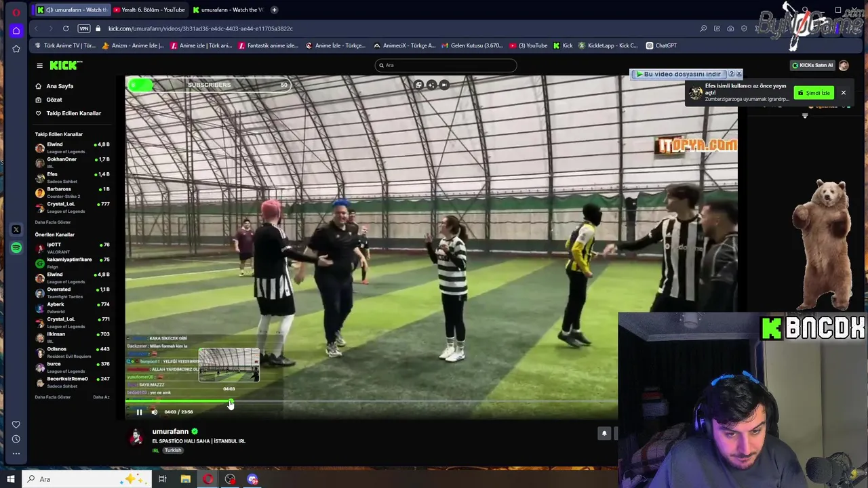Open umurafann channel name link

pos(170,431)
